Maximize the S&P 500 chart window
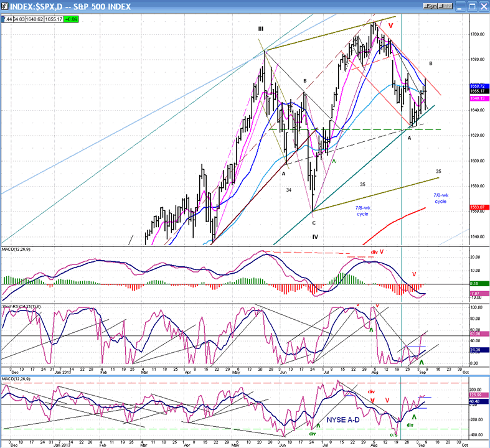Viewport: 490px width, 448px height. [472, 6]
